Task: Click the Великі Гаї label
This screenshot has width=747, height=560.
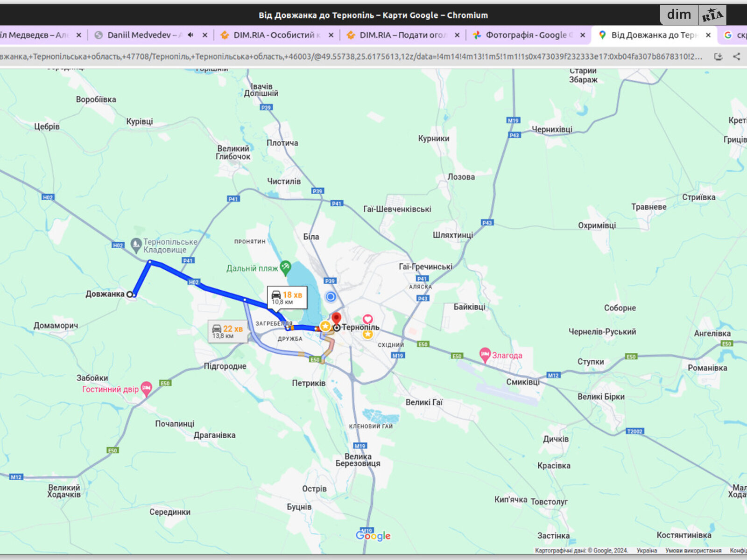Action: [424, 402]
